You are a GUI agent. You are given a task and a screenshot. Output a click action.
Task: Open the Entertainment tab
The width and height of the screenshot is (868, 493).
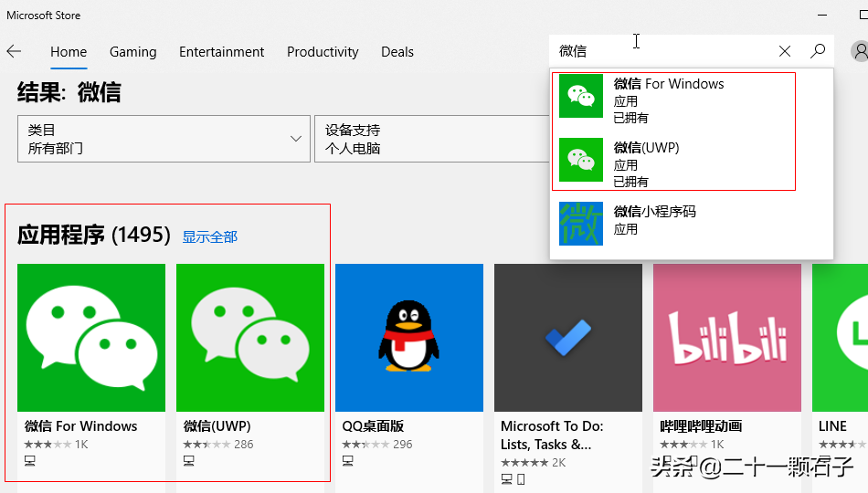221,52
